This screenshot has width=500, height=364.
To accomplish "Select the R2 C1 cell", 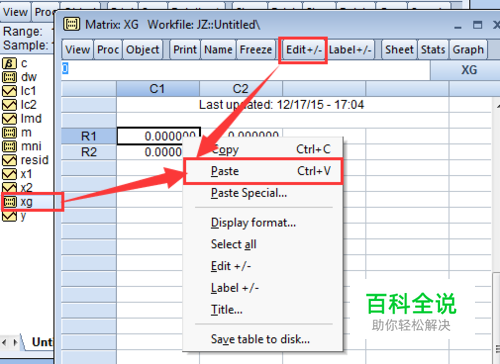I will click(x=150, y=152).
